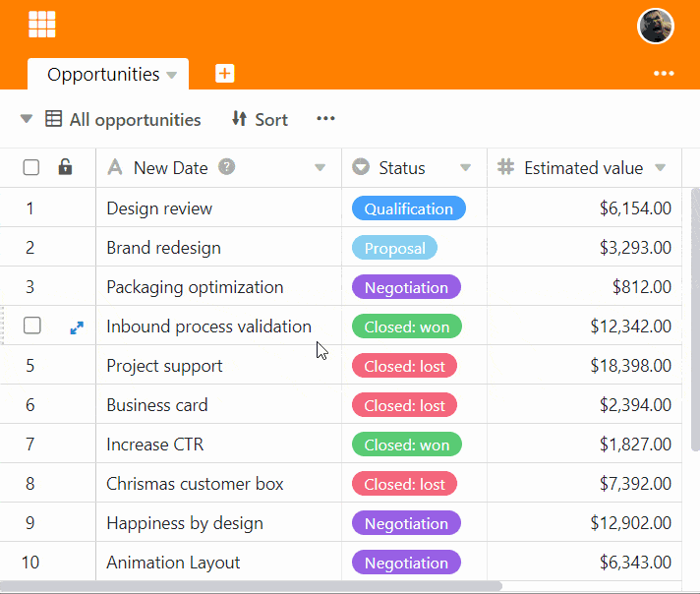Open the three-dot menu in orange bar
700x594 pixels.
[664, 74]
